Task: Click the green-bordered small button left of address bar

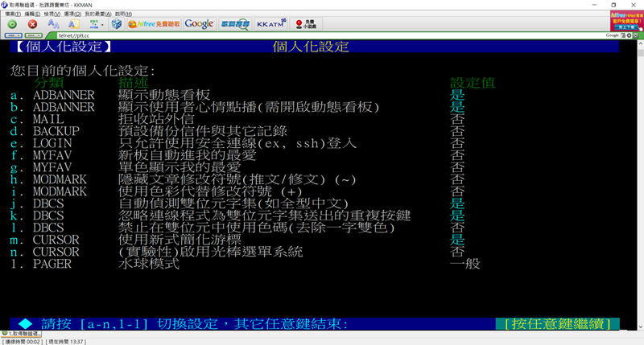Action: 34,35
